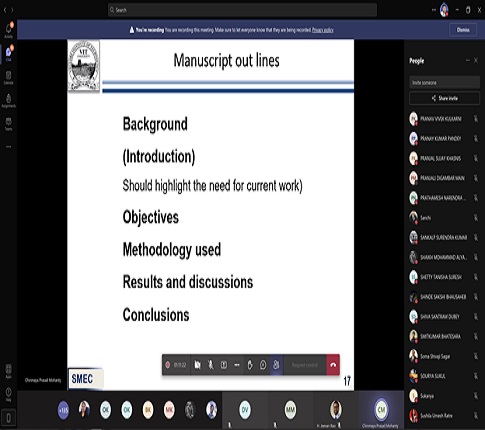
Task: Open the Privacy policy link
Action: [x=323, y=30]
